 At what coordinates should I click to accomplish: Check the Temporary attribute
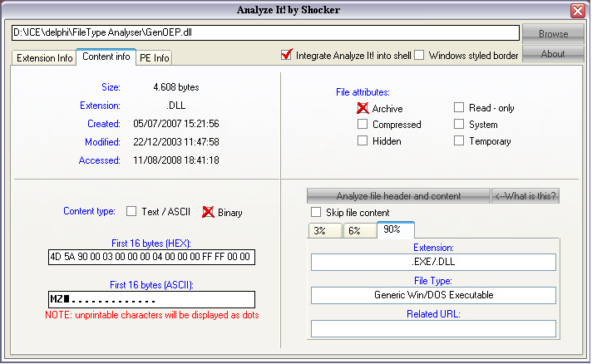point(459,140)
